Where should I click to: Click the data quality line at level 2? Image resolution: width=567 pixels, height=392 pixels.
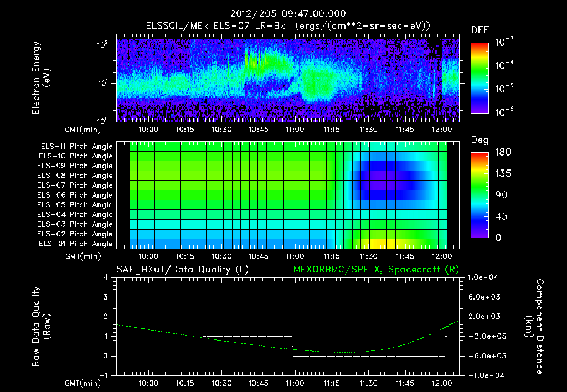tap(166, 317)
